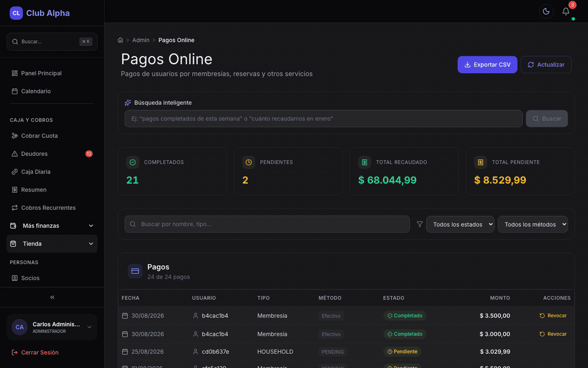Click the home breadcrumb icon

point(120,40)
